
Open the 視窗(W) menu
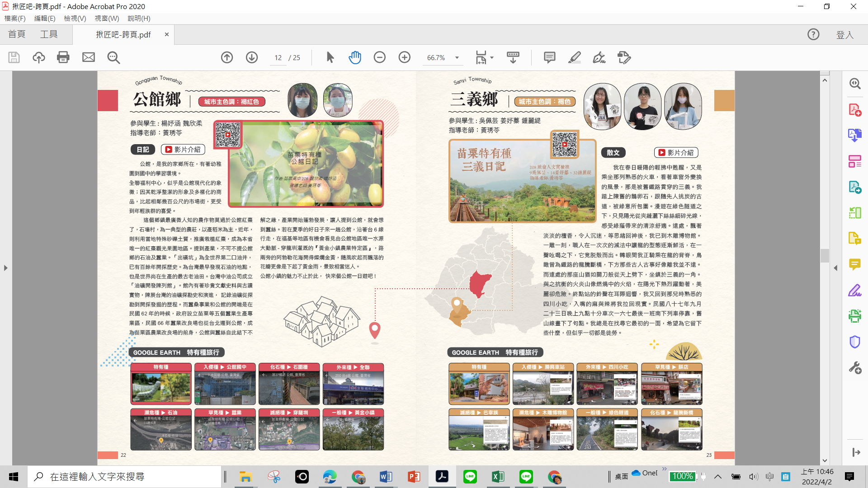107,19
